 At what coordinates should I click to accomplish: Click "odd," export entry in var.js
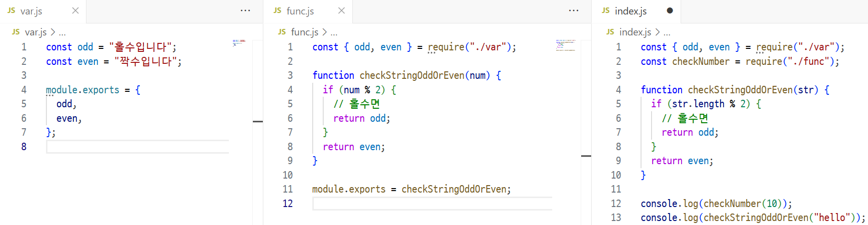66,104
